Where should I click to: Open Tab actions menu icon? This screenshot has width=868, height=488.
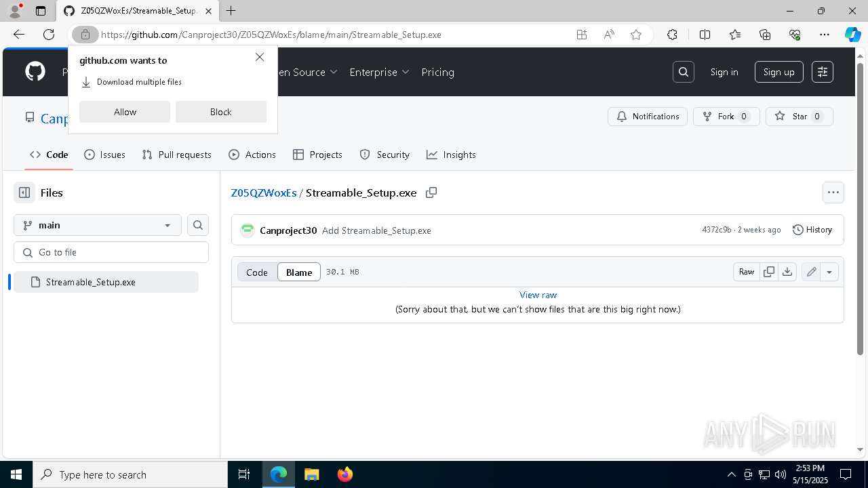[41, 11]
